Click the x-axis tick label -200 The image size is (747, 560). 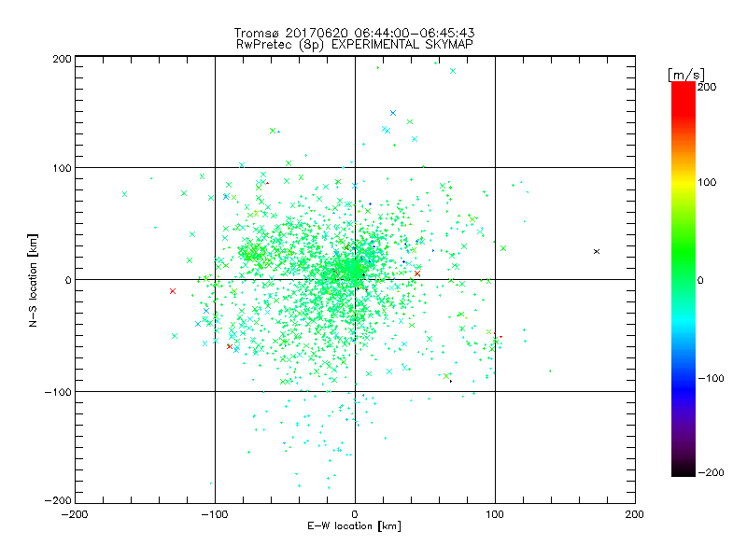[x=75, y=514]
